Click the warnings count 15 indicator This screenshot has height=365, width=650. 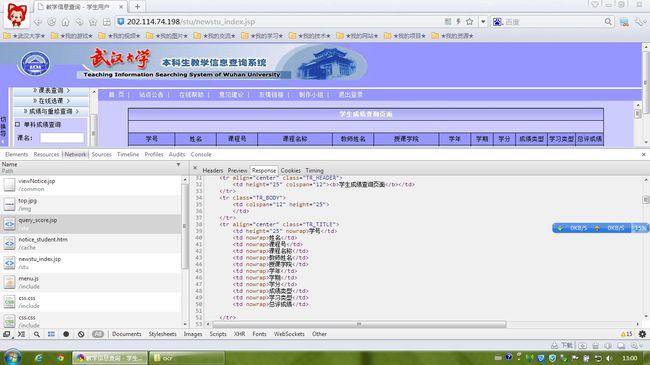(x=626, y=334)
